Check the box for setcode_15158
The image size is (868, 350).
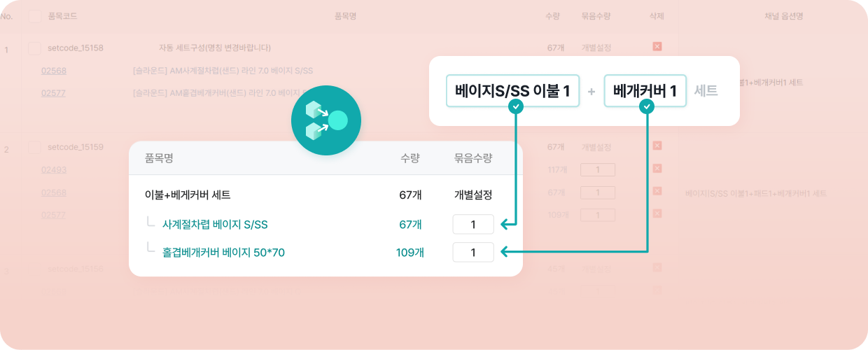coord(34,48)
